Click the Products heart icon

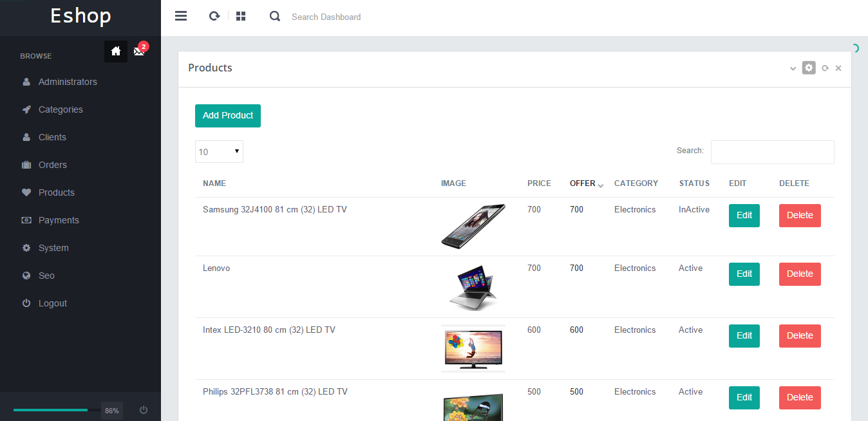point(26,192)
